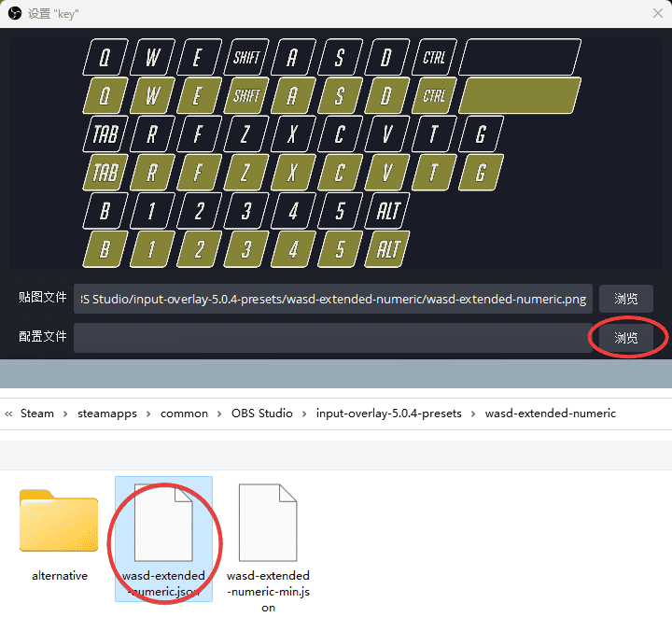
Task: Close the 设置 "key" dialog
Action: tap(657, 13)
